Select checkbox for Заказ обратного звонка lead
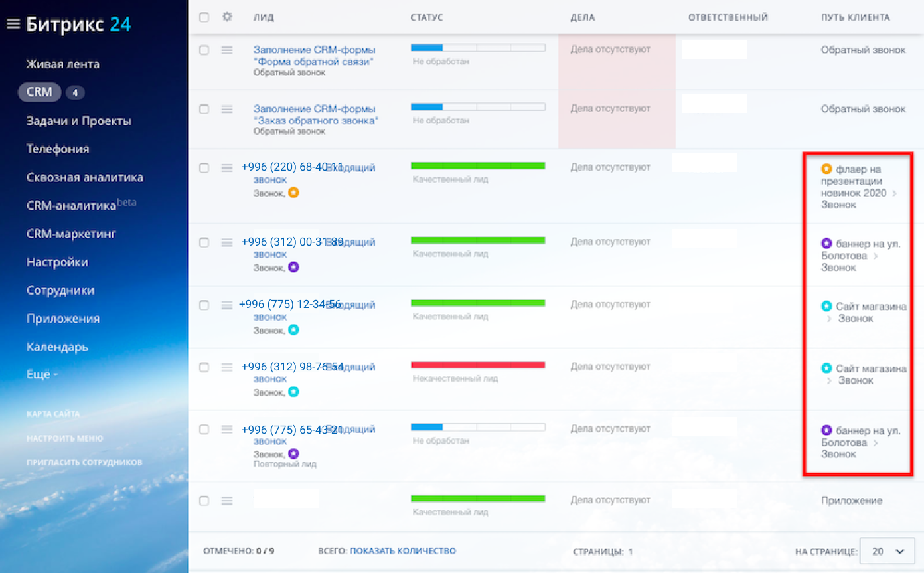 click(204, 109)
